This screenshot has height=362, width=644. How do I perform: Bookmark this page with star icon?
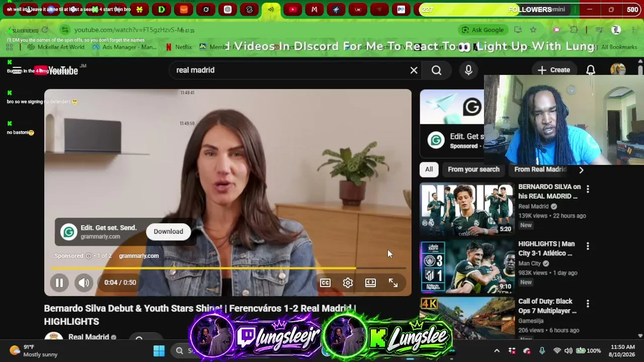[533, 30]
